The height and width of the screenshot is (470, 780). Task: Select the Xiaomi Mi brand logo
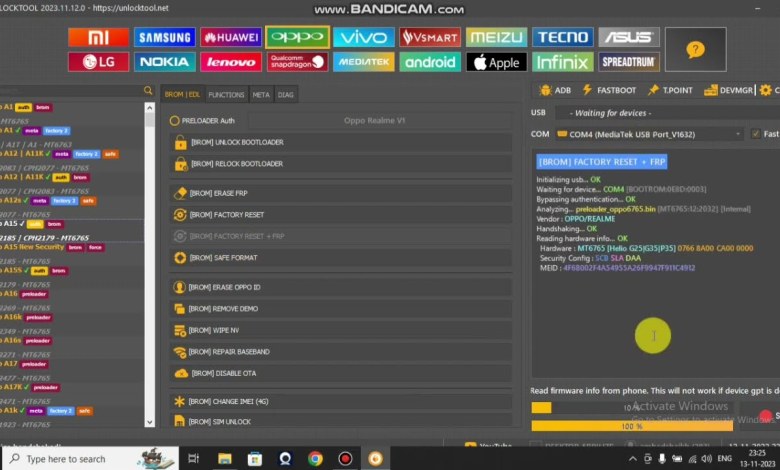coord(98,37)
